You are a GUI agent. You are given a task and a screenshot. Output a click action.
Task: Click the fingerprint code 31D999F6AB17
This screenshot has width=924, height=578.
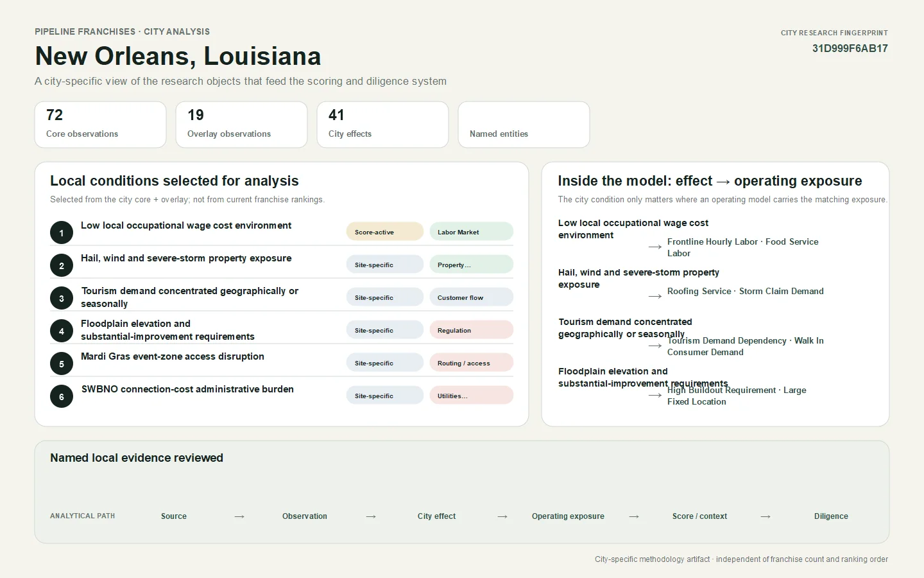pyautogui.click(x=850, y=48)
